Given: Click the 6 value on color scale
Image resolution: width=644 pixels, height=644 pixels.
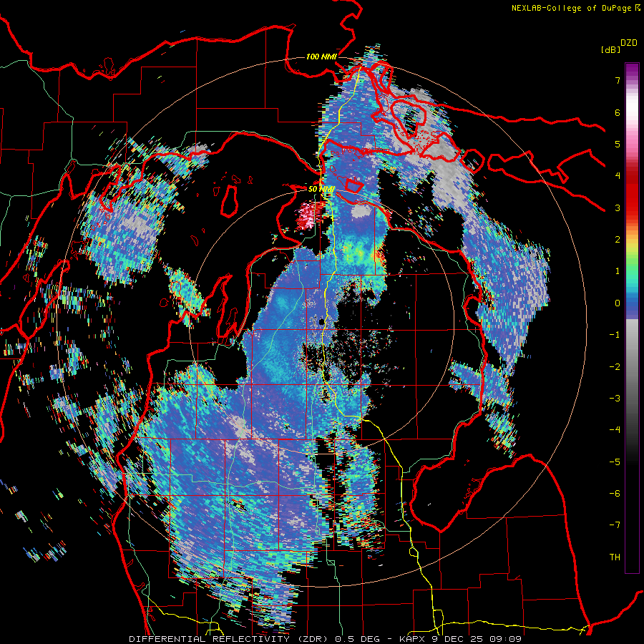Looking at the screenshot, I should pyautogui.click(x=618, y=112).
